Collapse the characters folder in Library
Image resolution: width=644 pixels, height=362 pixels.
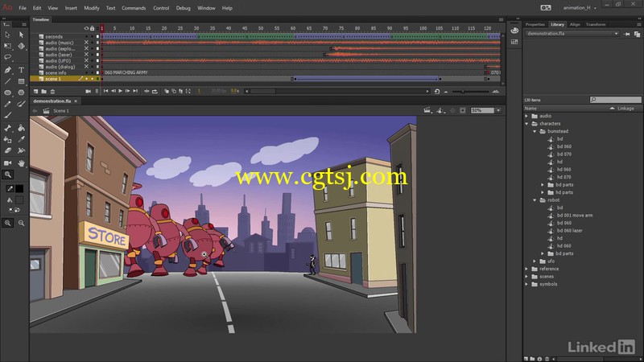pos(527,124)
